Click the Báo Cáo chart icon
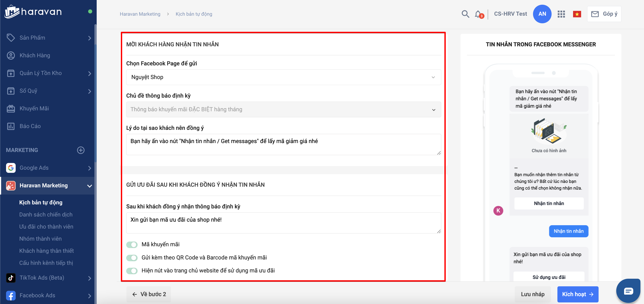The width and height of the screenshot is (644, 304). pyautogui.click(x=11, y=126)
